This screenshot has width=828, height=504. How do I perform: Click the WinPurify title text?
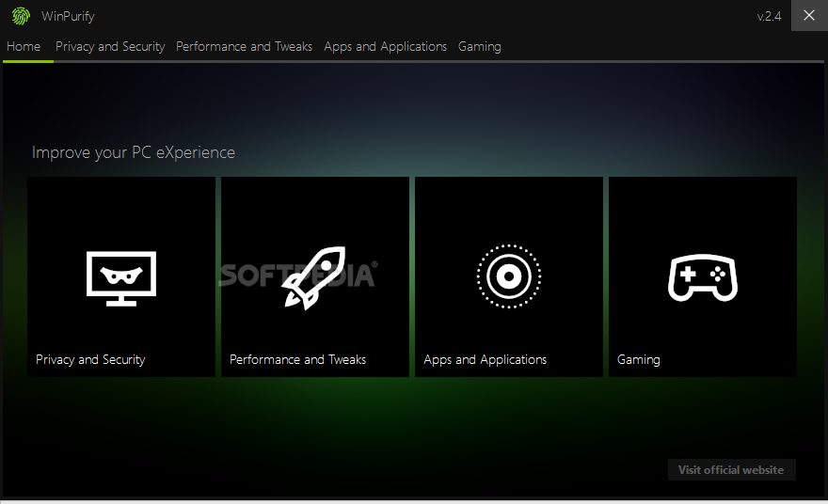(68, 16)
